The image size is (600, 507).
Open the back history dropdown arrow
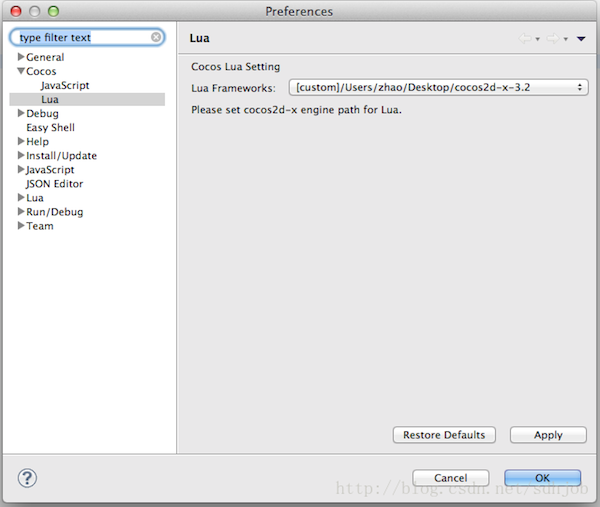[x=538, y=39]
